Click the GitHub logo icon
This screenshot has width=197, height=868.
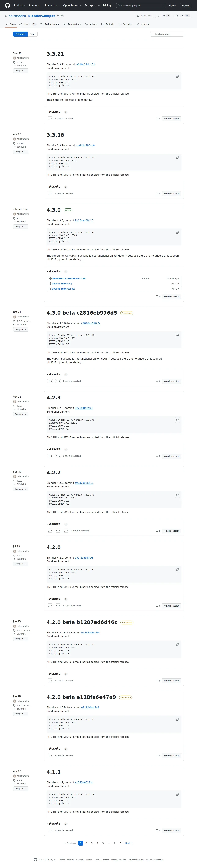coord(7,5)
